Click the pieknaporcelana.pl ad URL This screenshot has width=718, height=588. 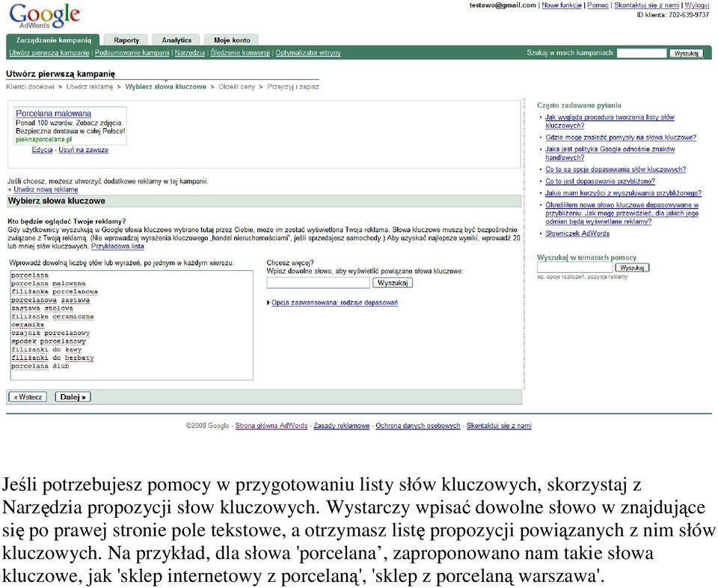tap(43, 139)
